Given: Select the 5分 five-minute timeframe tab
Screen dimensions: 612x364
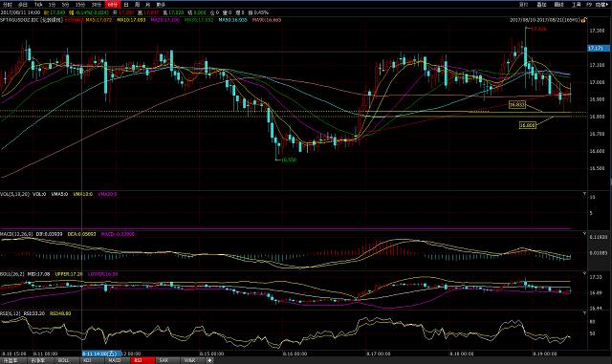Looking at the screenshot, I should click(65, 4).
